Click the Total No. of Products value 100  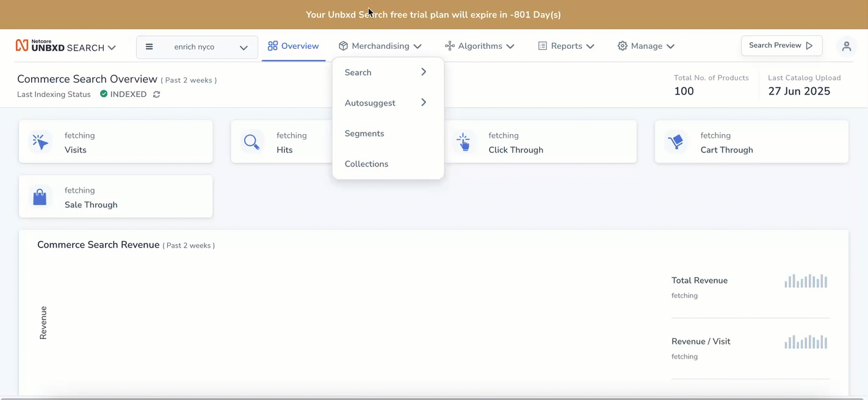point(684,91)
